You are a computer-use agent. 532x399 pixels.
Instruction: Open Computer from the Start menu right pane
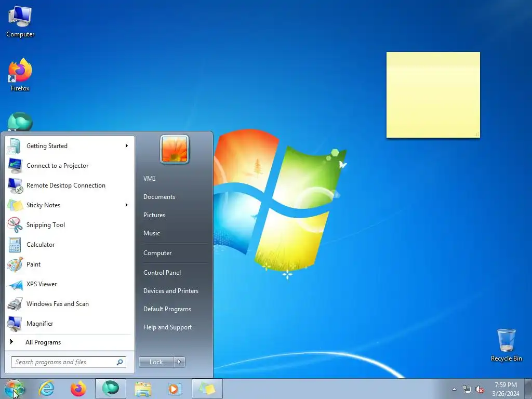(157, 253)
